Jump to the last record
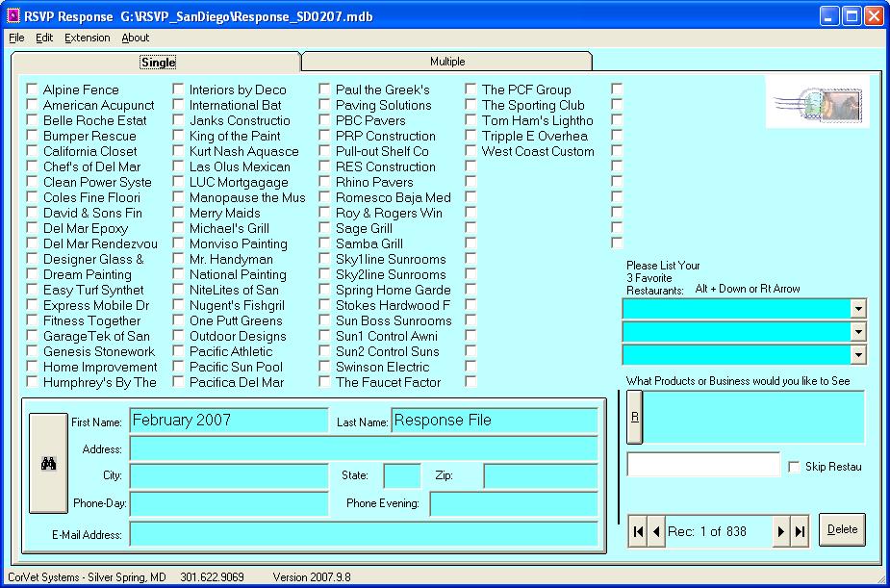 (x=800, y=532)
